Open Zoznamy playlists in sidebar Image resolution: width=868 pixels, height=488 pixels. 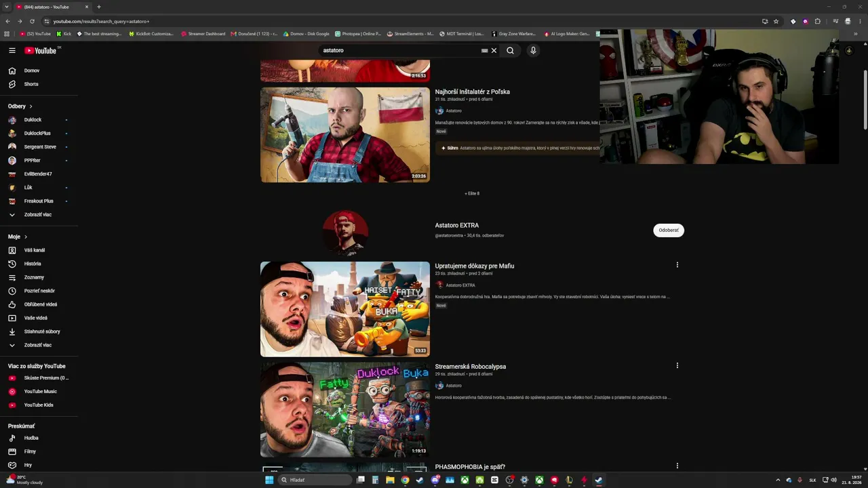pyautogui.click(x=34, y=277)
